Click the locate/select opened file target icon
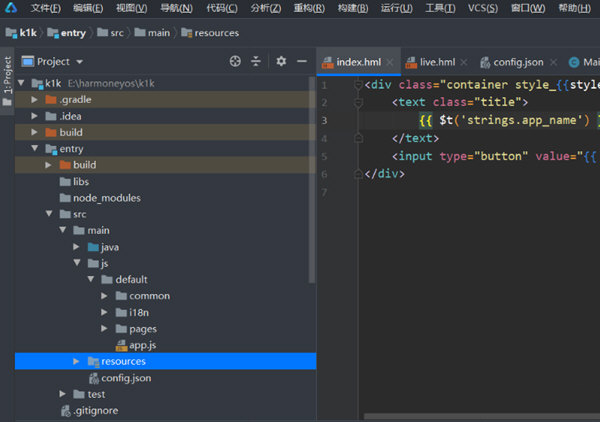This screenshot has height=422, width=600. point(235,61)
